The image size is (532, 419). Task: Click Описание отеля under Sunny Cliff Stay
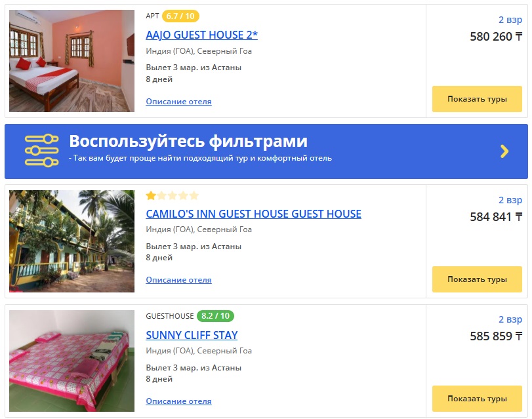pyautogui.click(x=179, y=401)
